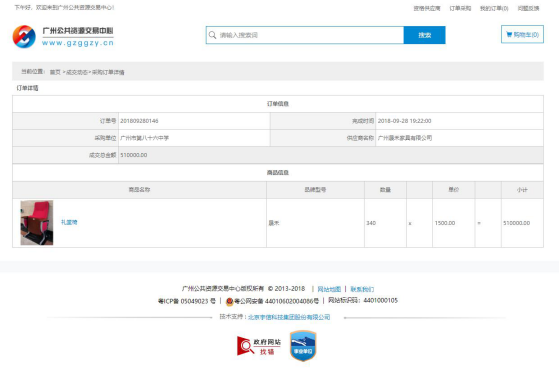
Task: Click the blue 搜索 search button
Action: pyautogui.click(x=425, y=35)
